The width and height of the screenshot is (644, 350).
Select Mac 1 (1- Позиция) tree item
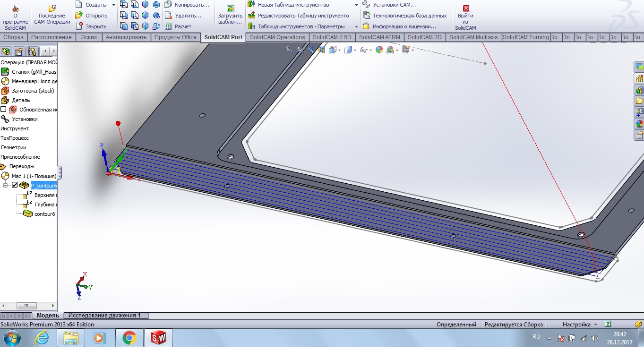pos(29,176)
